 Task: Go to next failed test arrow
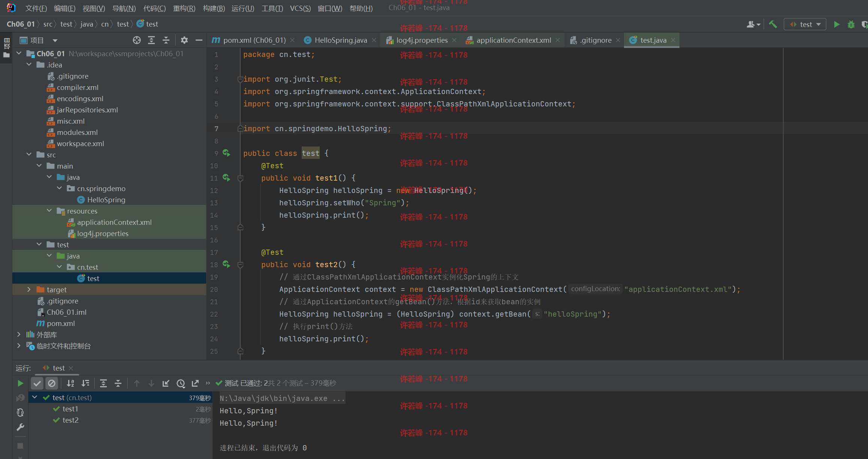click(x=151, y=383)
